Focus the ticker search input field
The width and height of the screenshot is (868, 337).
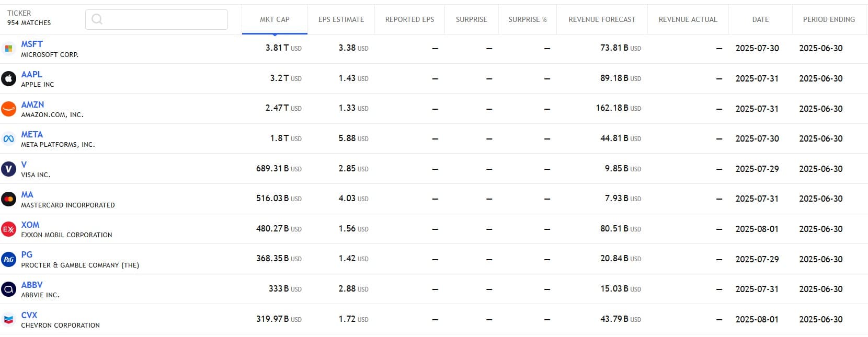pos(156,19)
